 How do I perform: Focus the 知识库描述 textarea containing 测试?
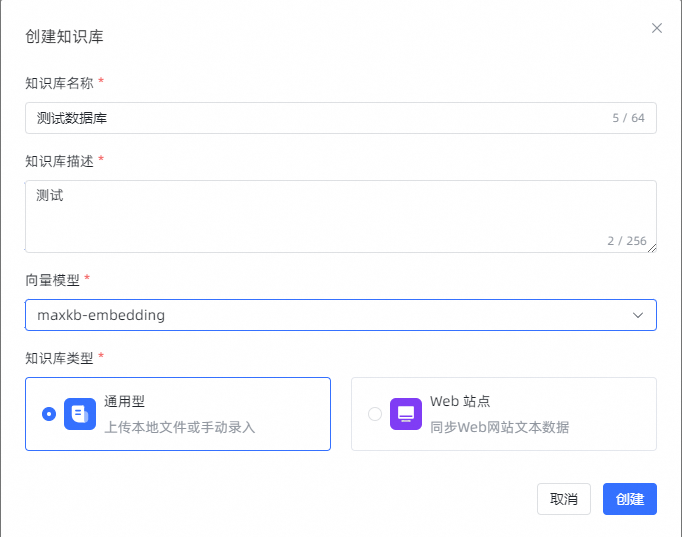click(341, 217)
